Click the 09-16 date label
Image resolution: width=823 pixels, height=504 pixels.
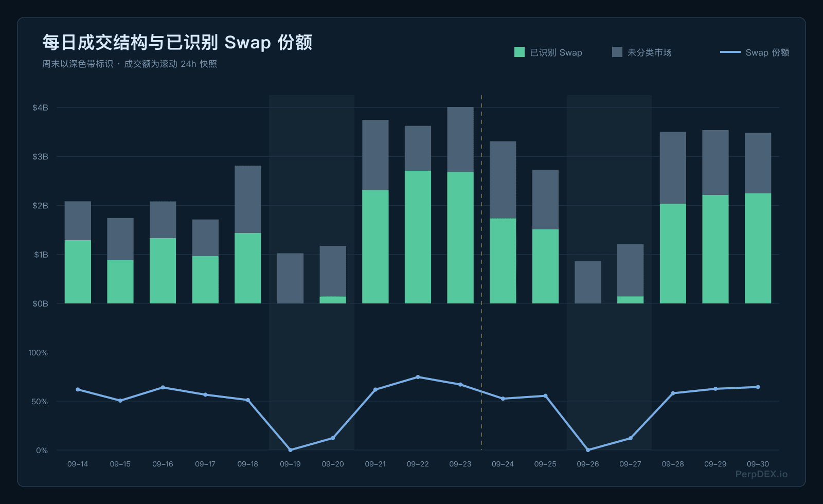[163, 464]
